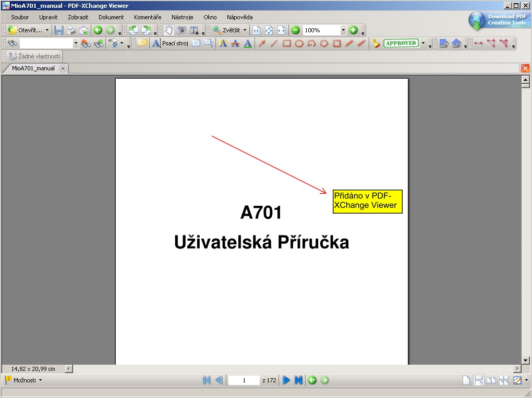This screenshot has width=532, height=398.
Task: Add a sticky note comment
Action: coord(142,44)
